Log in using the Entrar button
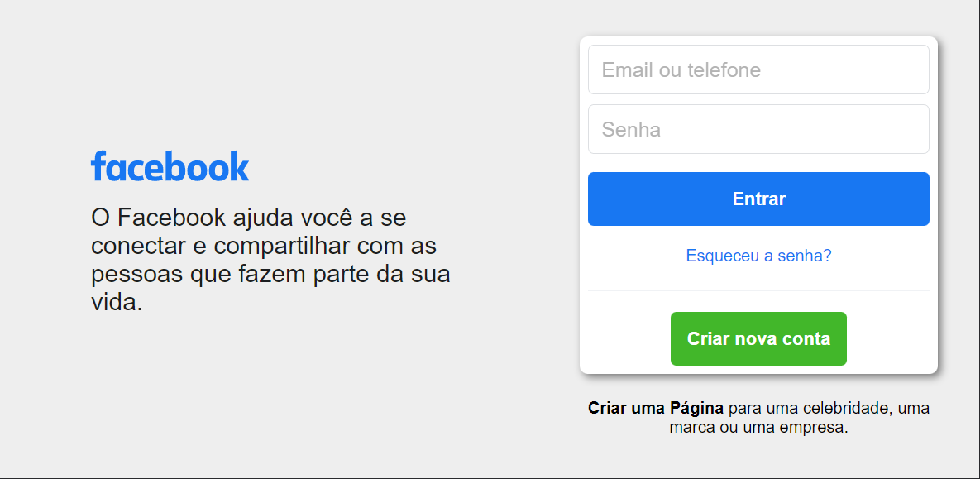Image resolution: width=980 pixels, height=479 pixels. click(758, 199)
